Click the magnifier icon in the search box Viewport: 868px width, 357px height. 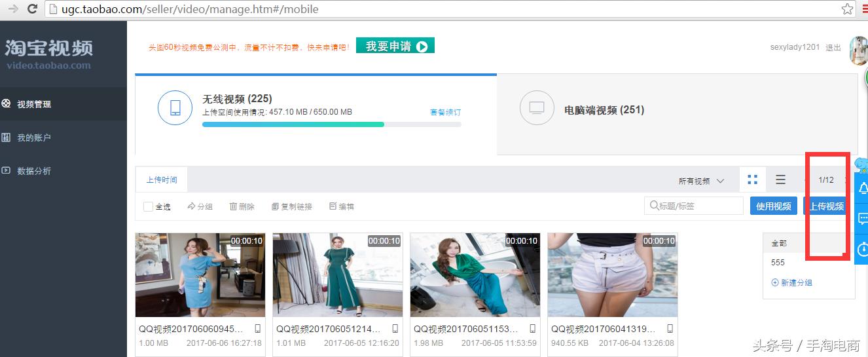[654, 206]
